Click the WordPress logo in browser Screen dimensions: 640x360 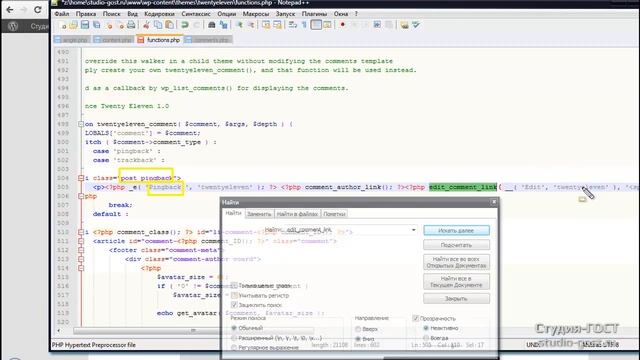[x=13, y=27]
